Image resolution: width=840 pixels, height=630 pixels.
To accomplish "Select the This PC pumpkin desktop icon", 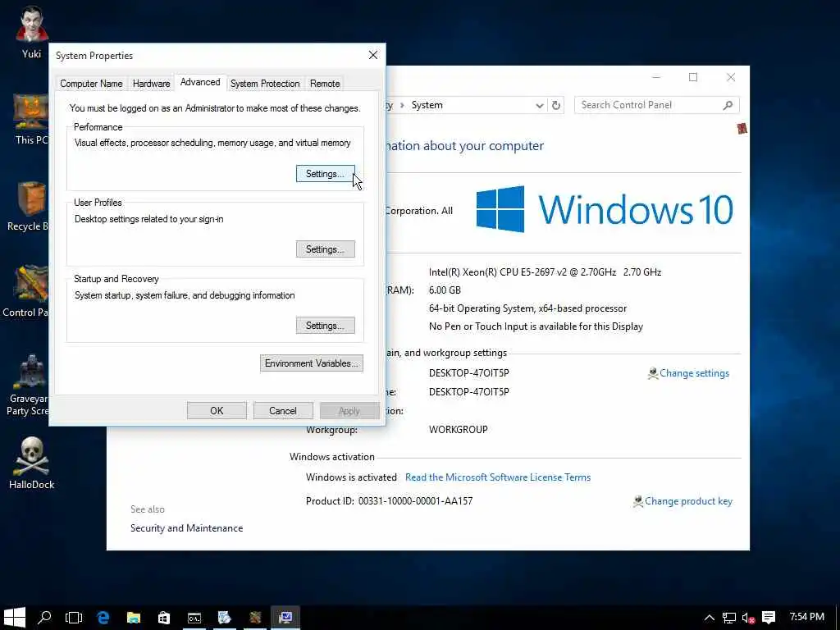I will coord(31,119).
